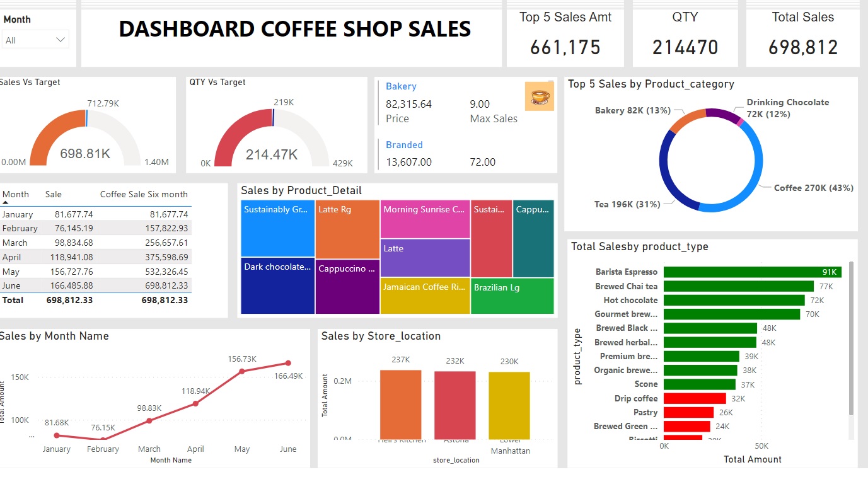The image size is (868, 489).
Task: Sort table by Sale column header
Action: pyautogui.click(x=54, y=194)
